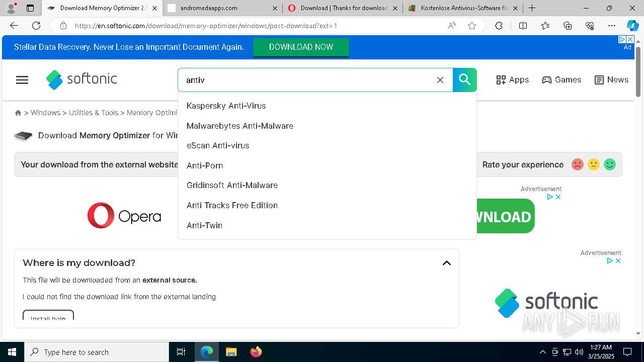
Task: Go back in browser
Action: click(14, 26)
